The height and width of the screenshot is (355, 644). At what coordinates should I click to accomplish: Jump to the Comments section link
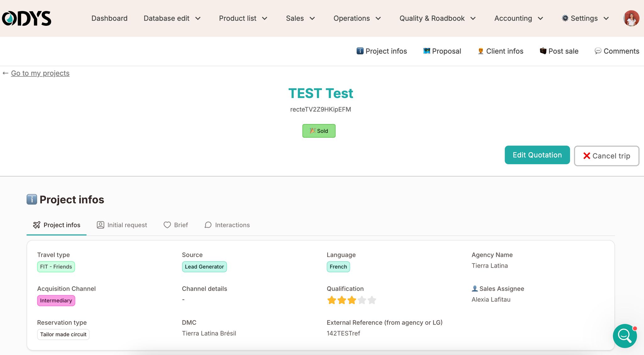(x=617, y=51)
